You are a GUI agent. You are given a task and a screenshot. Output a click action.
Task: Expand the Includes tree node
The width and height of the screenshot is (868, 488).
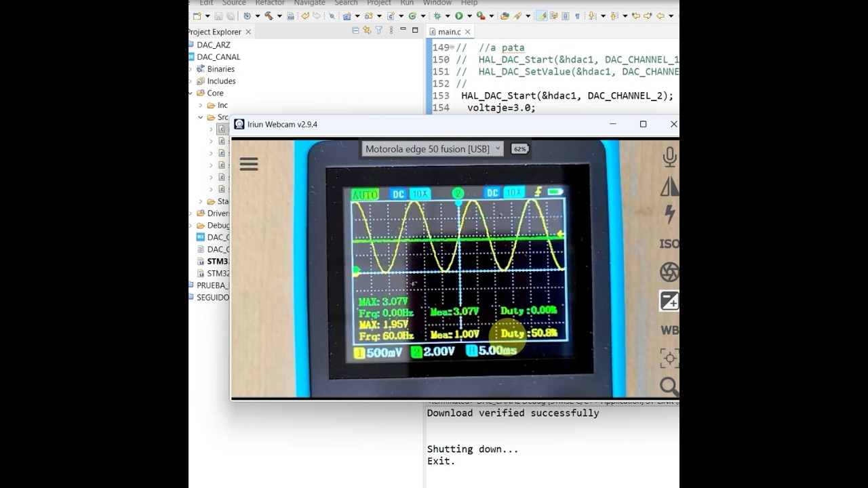click(x=191, y=81)
